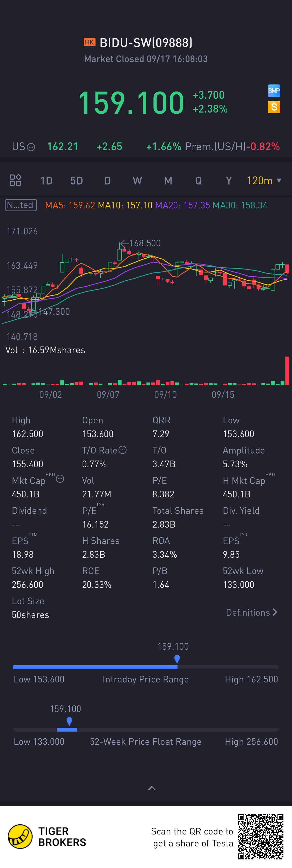Collapse details with the up chevron

click(152, 788)
